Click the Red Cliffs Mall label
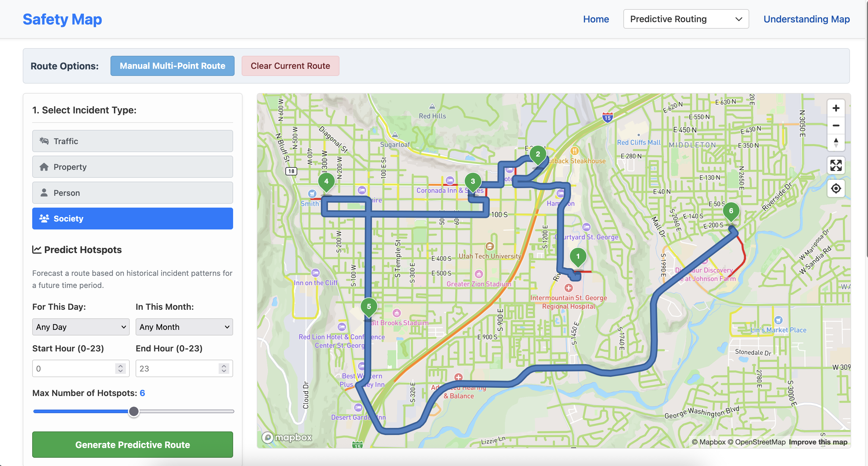This screenshot has height=466, width=868. pos(638,142)
